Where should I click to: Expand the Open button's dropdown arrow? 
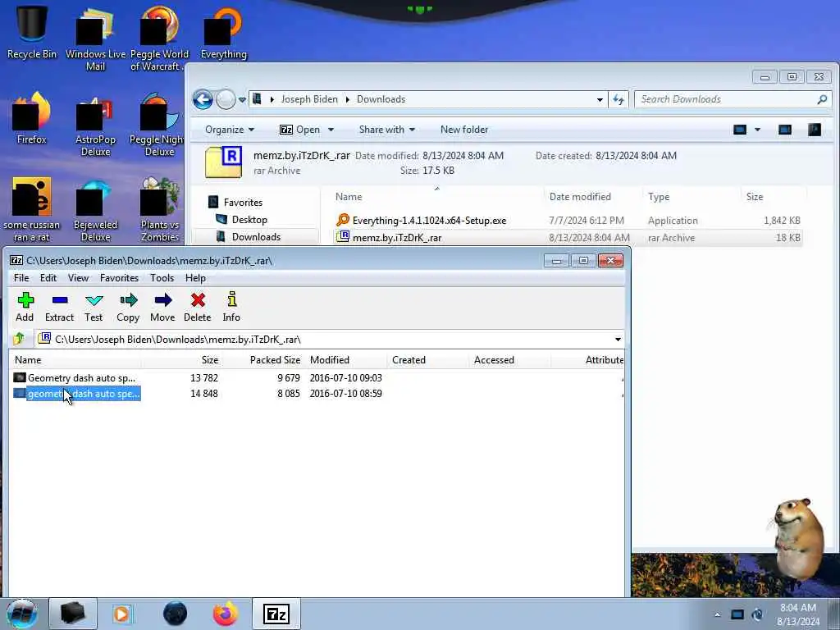click(331, 130)
